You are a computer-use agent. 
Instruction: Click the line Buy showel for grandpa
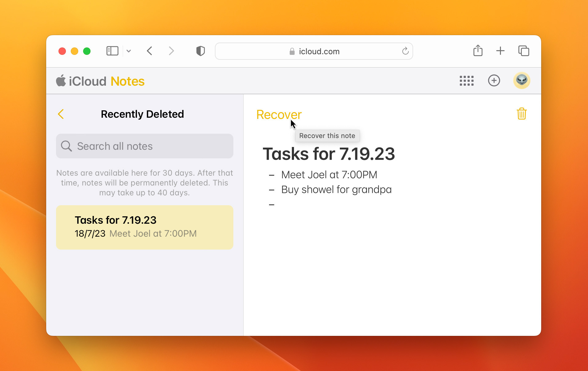pos(336,190)
